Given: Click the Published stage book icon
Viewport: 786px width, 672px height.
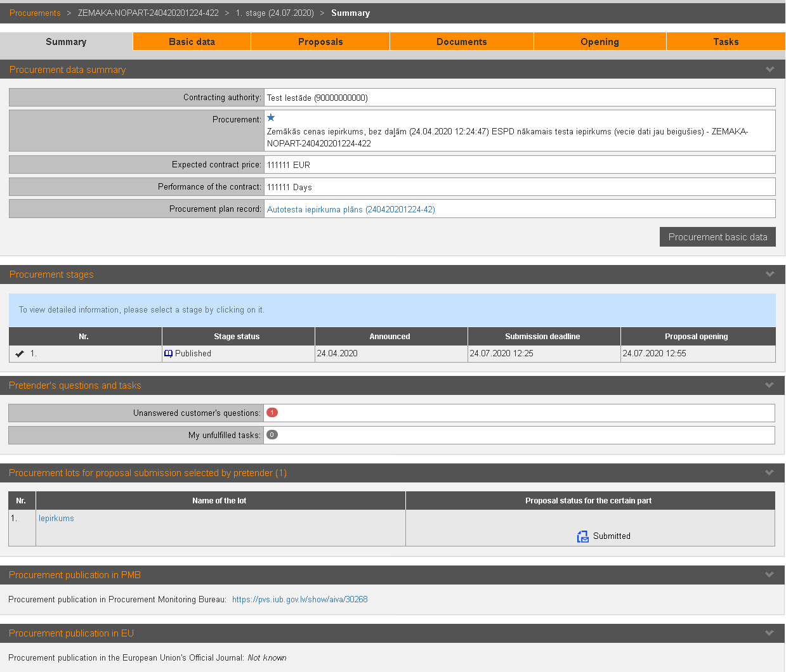Looking at the screenshot, I should [168, 354].
